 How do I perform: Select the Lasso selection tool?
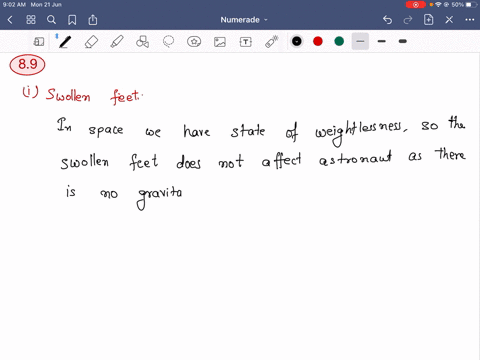click(x=168, y=42)
